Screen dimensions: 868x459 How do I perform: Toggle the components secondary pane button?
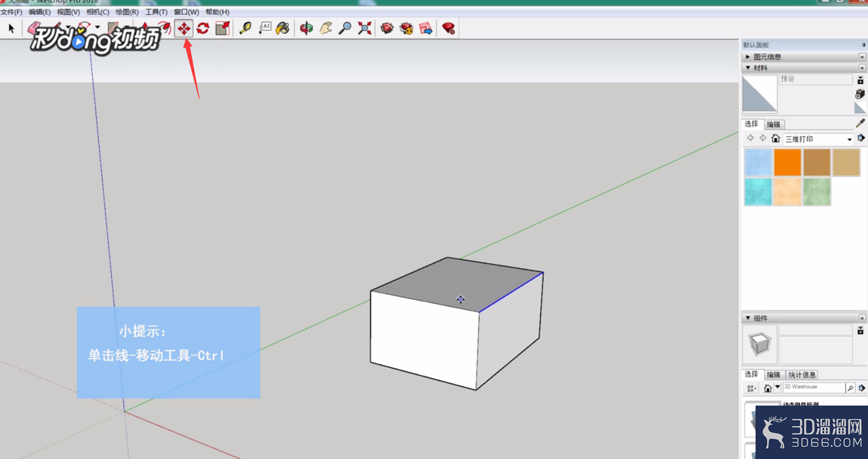click(860, 331)
